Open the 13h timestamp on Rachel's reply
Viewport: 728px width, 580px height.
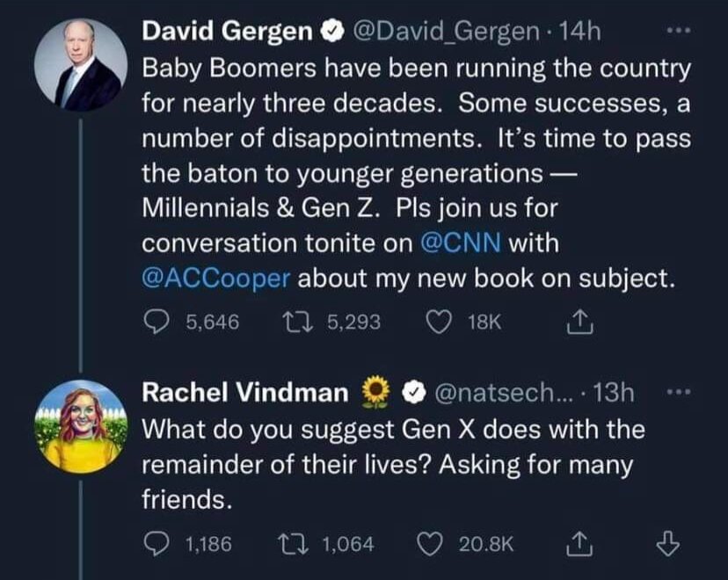point(614,394)
